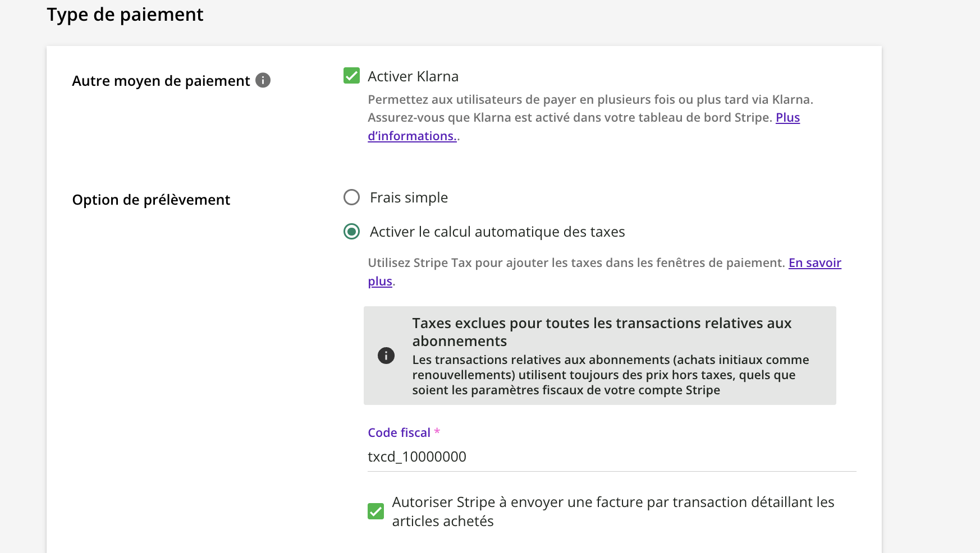Click the Code fiscal field label
Viewport: 980px width, 553px height.
(399, 433)
